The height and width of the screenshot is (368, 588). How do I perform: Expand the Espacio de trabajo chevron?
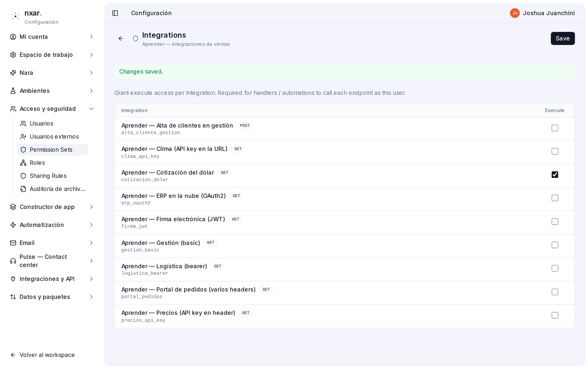91,55
